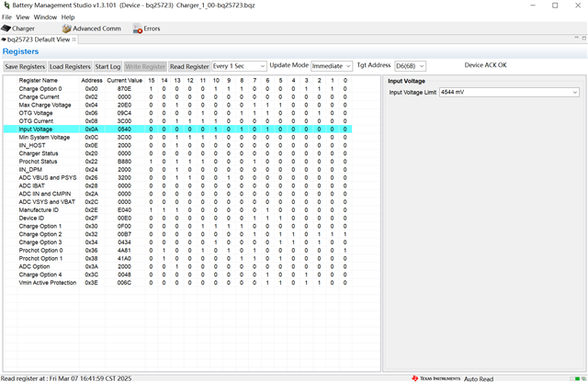
Task: Click the 0540 value of Input Voltage
Action: pyautogui.click(x=125, y=129)
